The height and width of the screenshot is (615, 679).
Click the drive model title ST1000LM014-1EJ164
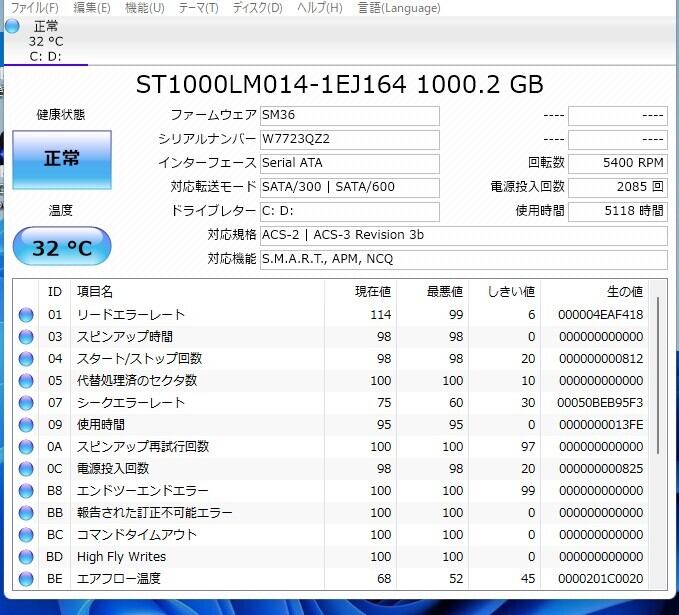[x=271, y=84]
